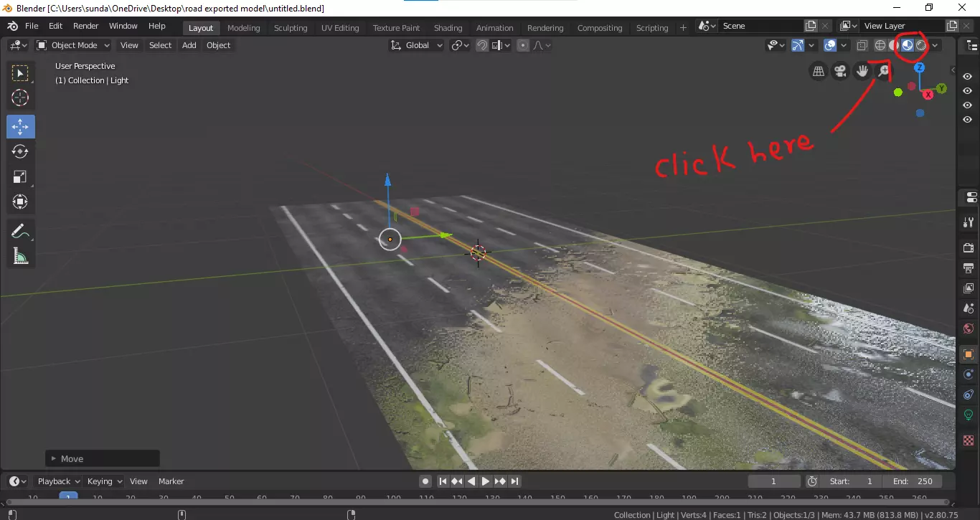Open Global transform orientation dropdown
This screenshot has width=980, height=520.
tap(416, 45)
